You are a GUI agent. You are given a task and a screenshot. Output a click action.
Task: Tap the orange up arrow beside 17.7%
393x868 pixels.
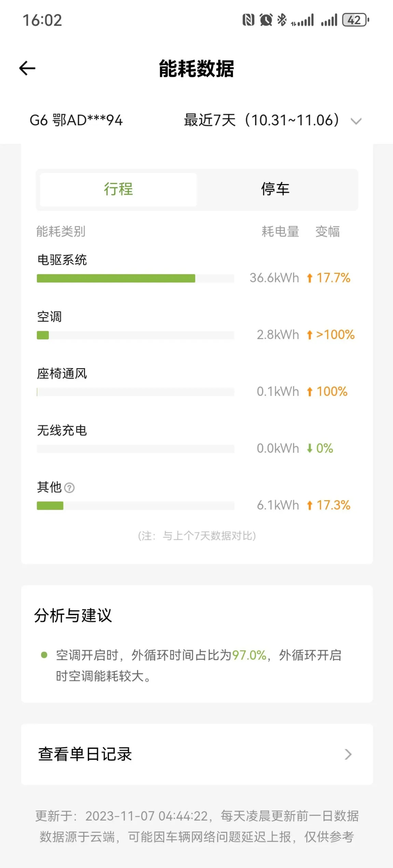310,278
